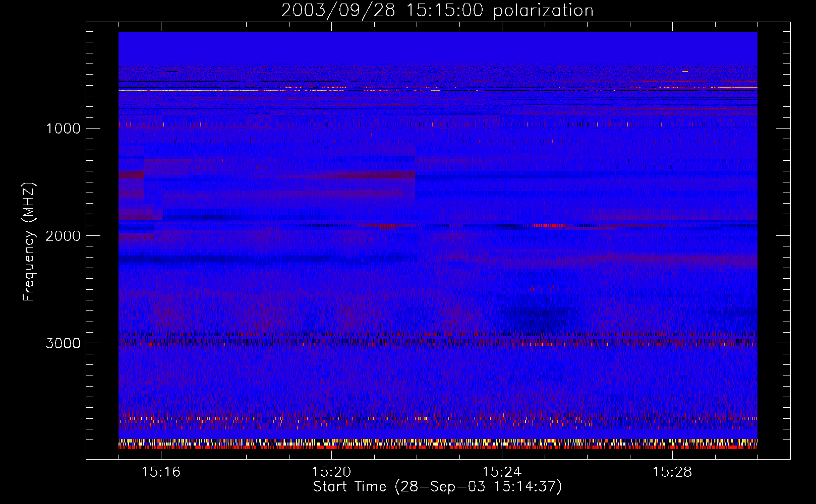
Task: Click the 15:24 time tick label
Action: point(502,472)
